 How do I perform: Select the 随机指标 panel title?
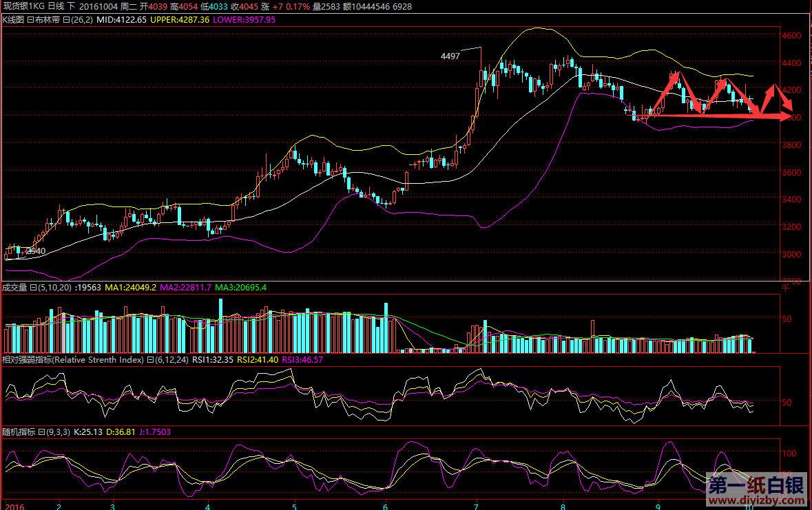click(19, 432)
